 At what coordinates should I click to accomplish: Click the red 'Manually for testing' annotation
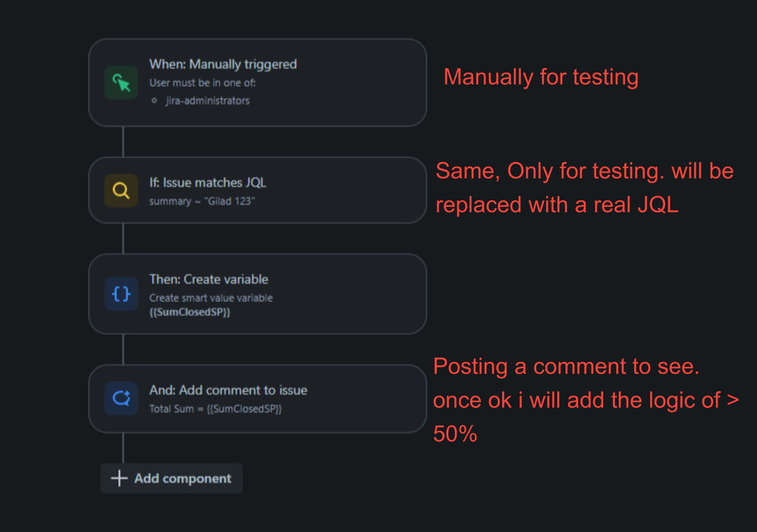point(541,77)
